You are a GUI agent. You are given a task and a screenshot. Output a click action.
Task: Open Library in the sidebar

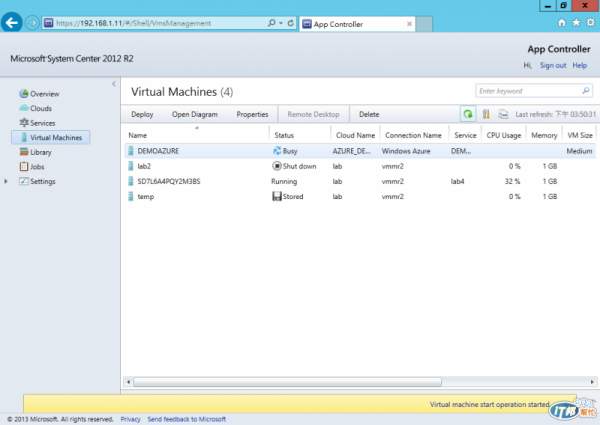(x=41, y=152)
